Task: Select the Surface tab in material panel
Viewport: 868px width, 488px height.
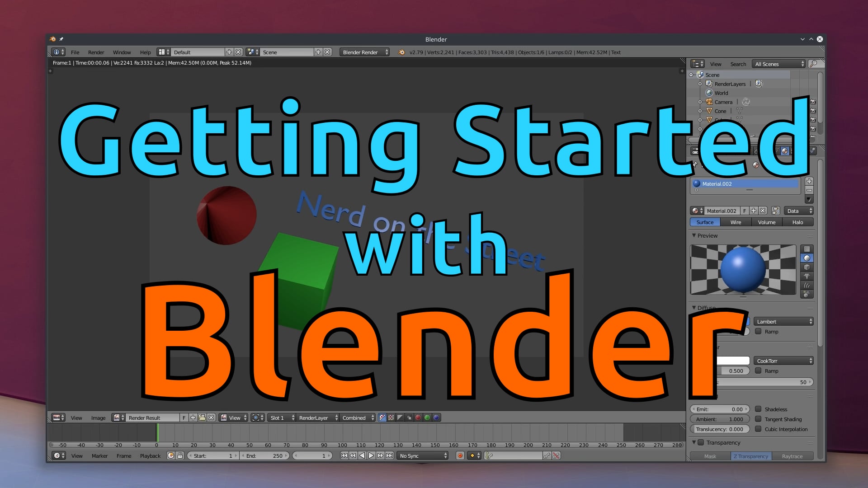Action: (x=705, y=222)
